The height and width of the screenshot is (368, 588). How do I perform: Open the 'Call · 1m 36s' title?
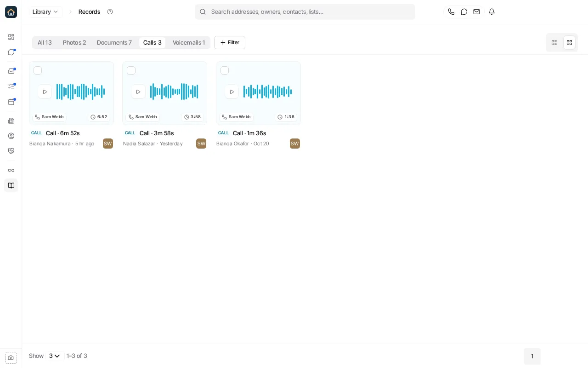point(249,133)
